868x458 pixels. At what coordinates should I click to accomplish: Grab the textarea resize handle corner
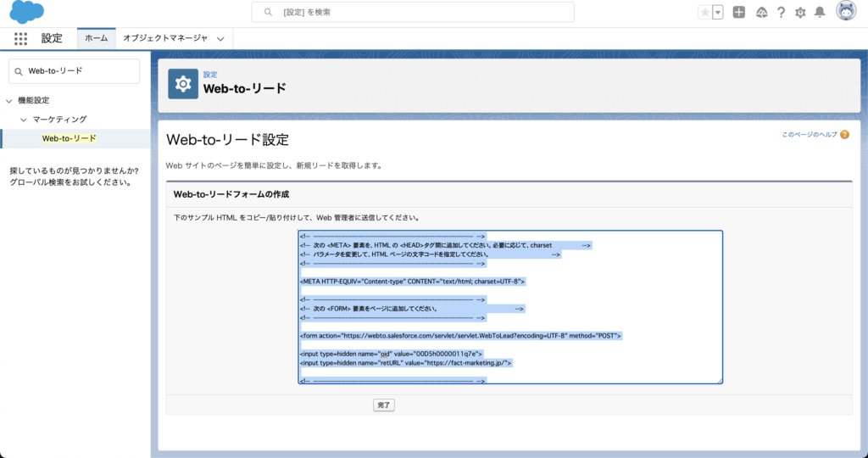pyautogui.click(x=720, y=381)
